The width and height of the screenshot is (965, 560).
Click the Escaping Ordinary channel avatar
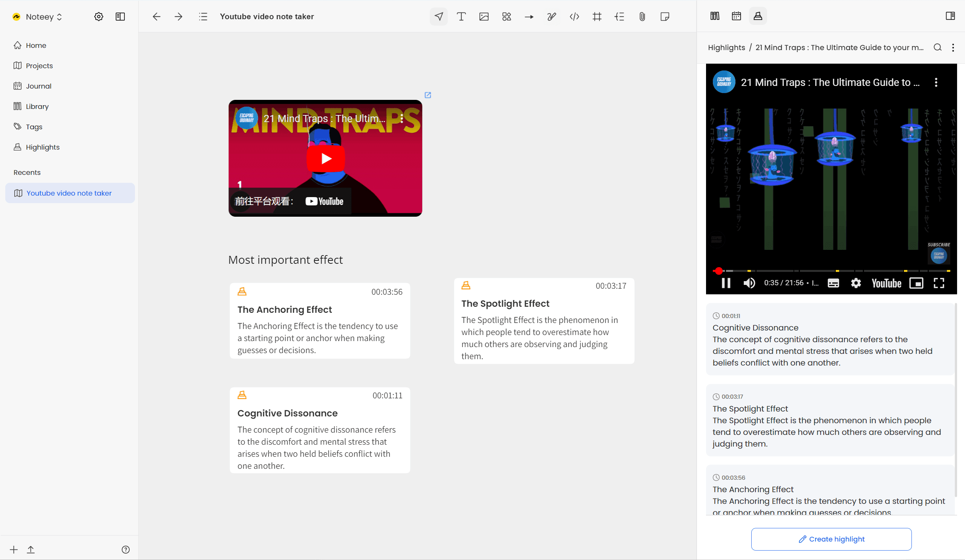724,82
